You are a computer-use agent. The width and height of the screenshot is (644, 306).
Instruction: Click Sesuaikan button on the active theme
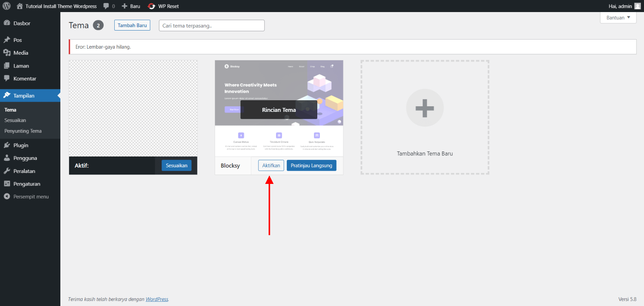click(177, 165)
